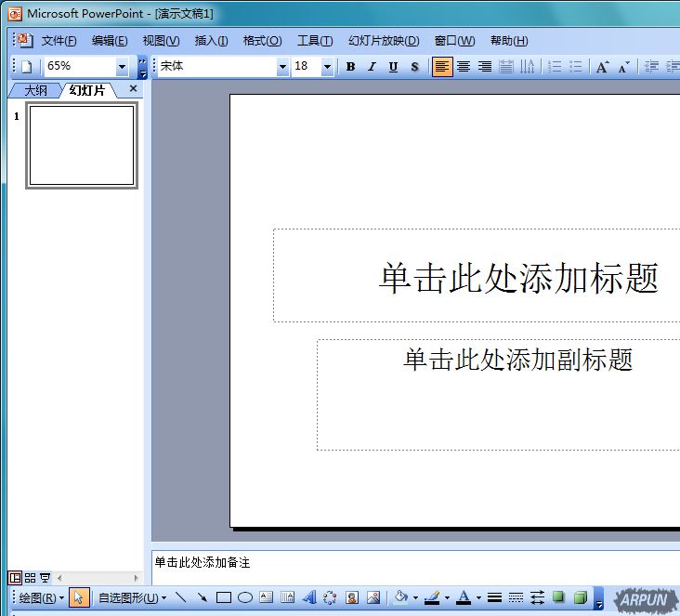The width and height of the screenshot is (680, 616).
Task: Toggle bold formatting
Action: click(350, 67)
